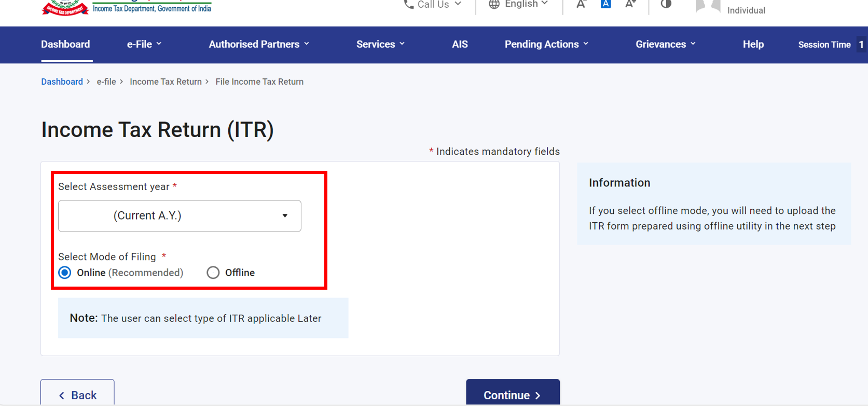Click the globe language icon

494,5
